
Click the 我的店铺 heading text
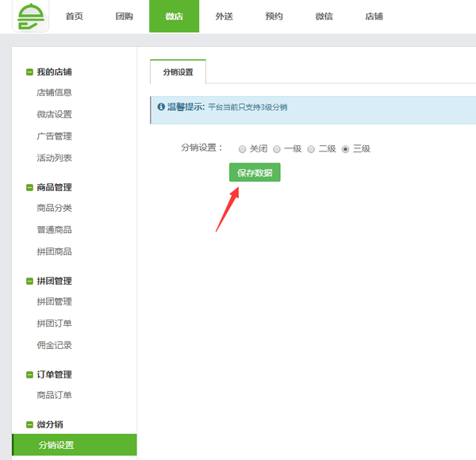(54, 72)
